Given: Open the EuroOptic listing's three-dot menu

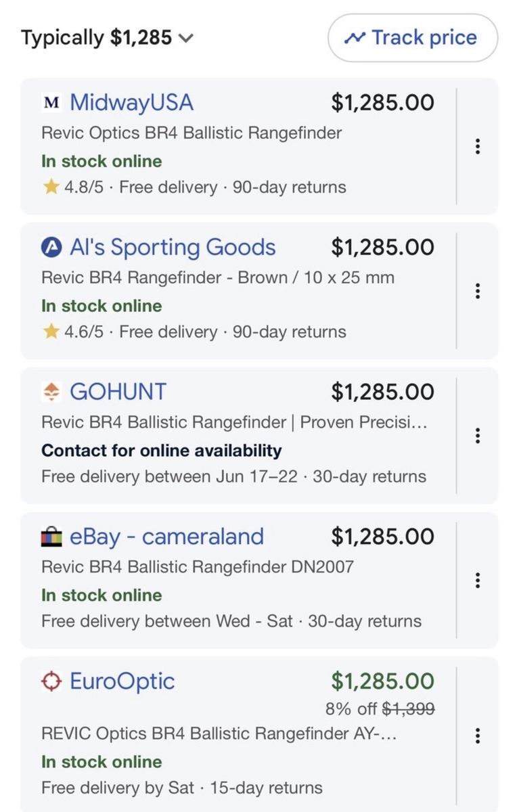Looking at the screenshot, I should [478, 736].
